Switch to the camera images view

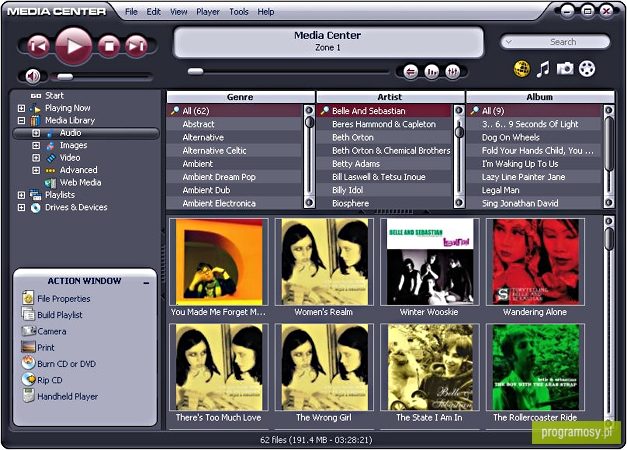click(565, 69)
